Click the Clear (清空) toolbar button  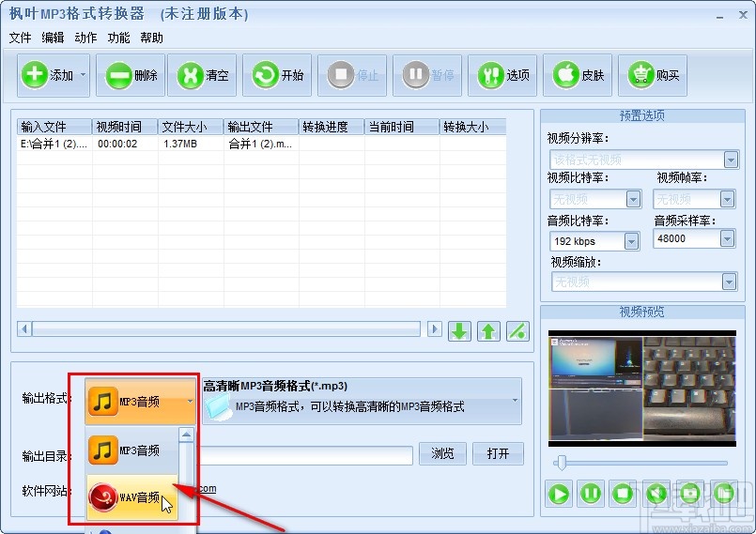point(202,75)
